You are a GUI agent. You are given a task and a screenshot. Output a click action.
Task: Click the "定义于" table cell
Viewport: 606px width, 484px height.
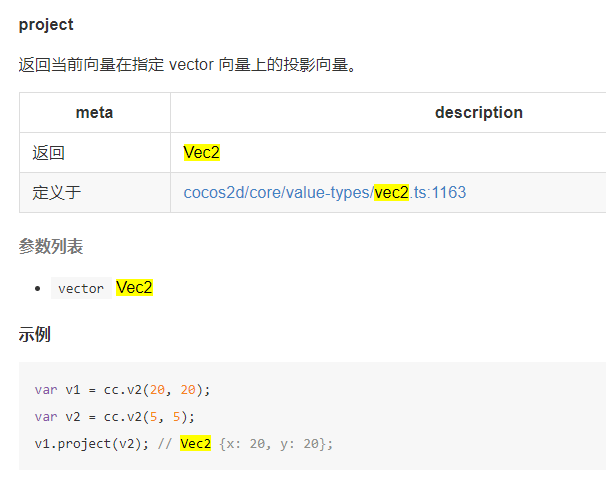point(56,192)
